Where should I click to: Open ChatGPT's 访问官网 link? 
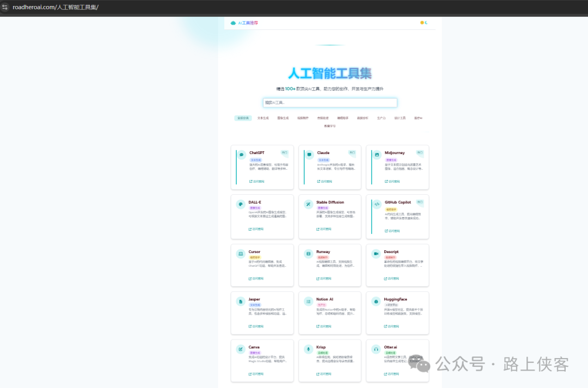click(x=257, y=181)
